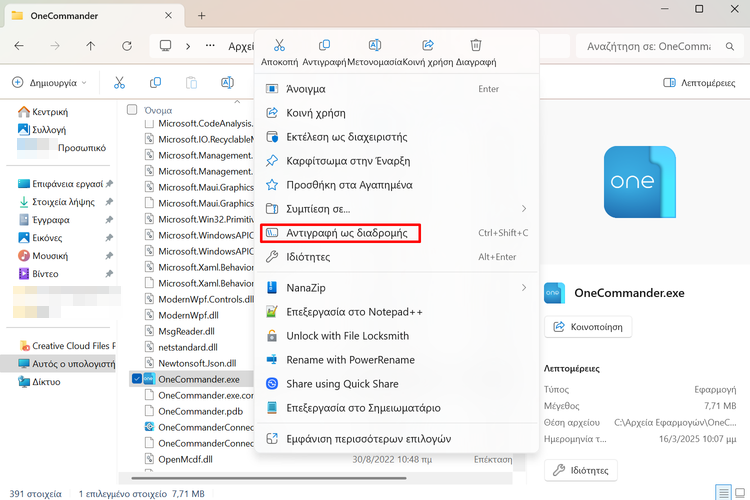Click the Όνομα column sort arrow
This screenshot has height=500, width=750.
[237, 101]
